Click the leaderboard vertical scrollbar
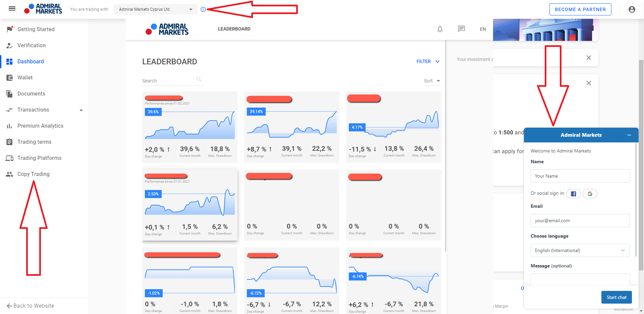The image size is (644, 314). coord(445,146)
